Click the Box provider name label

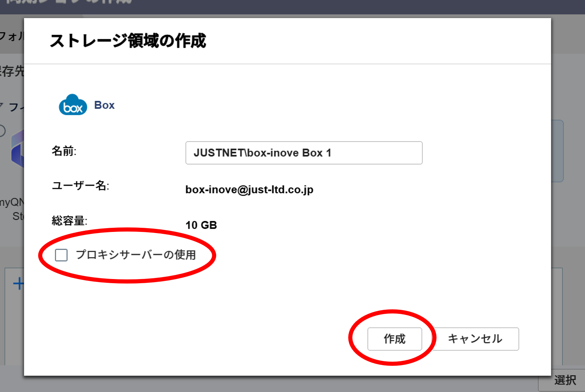pyautogui.click(x=104, y=105)
